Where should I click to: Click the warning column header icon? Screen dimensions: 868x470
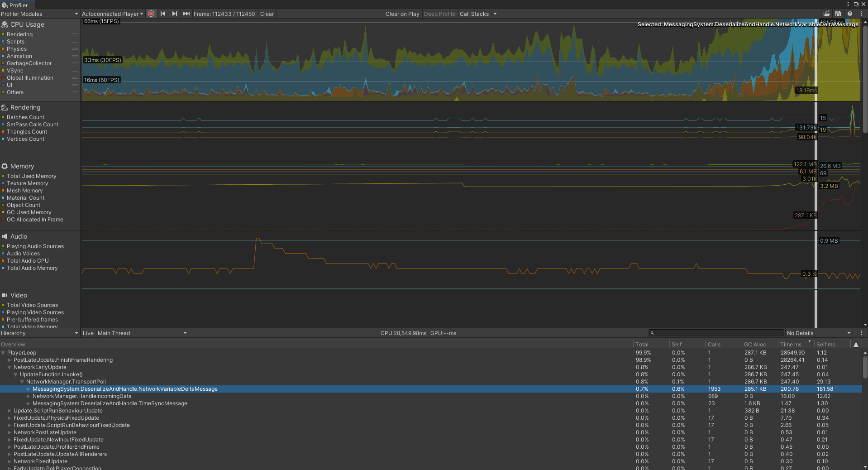click(856, 345)
